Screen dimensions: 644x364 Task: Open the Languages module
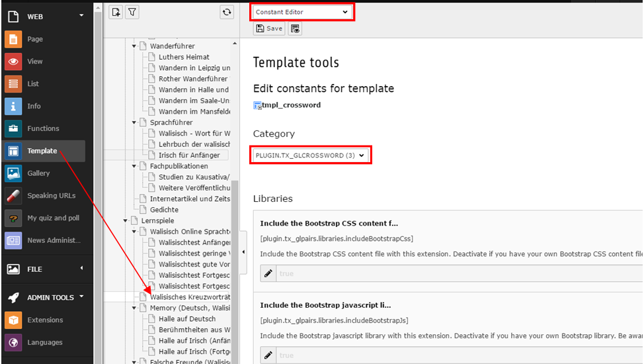(44, 342)
